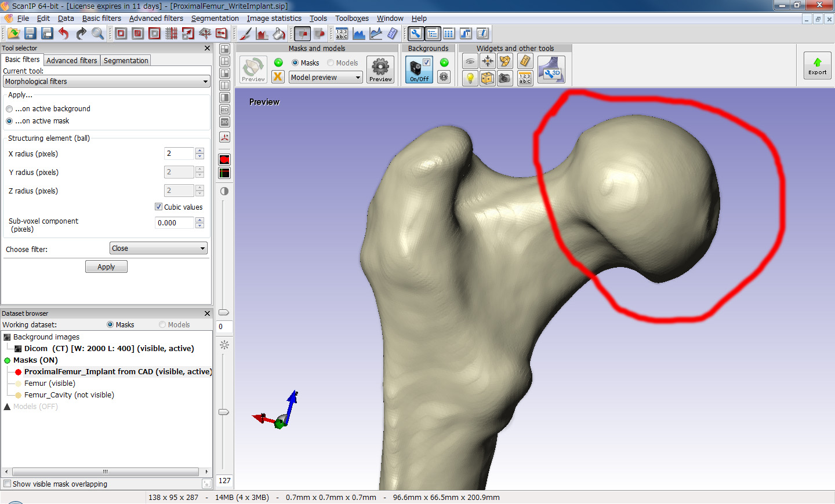The width and height of the screenshot is (835, 504).
Task: Select the Masks radio in Masks and models
Action: (x=295, y=63)
